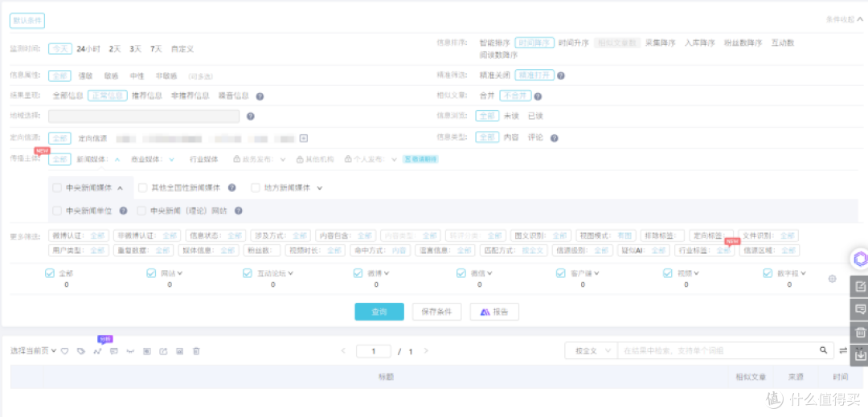Click the message icon in right sidebar

860,309
